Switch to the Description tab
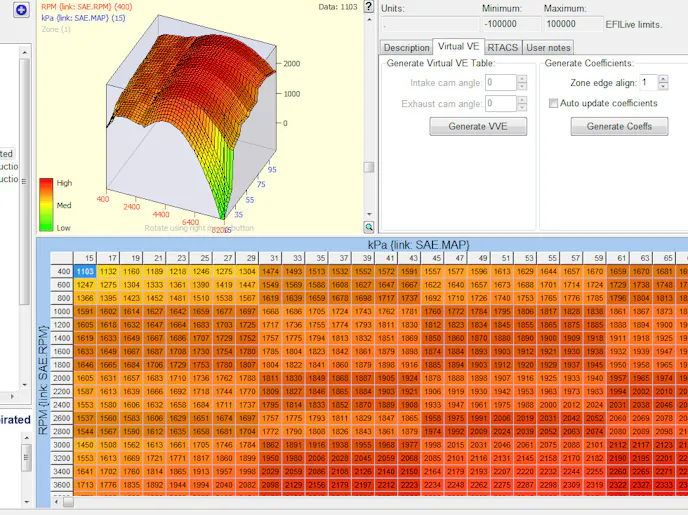 coord(406,47)
